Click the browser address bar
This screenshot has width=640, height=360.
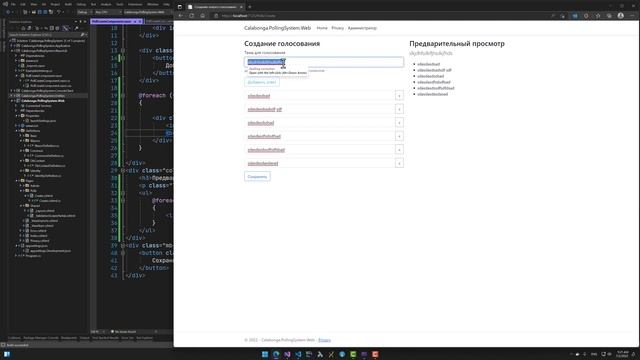(x=380, y=16)
